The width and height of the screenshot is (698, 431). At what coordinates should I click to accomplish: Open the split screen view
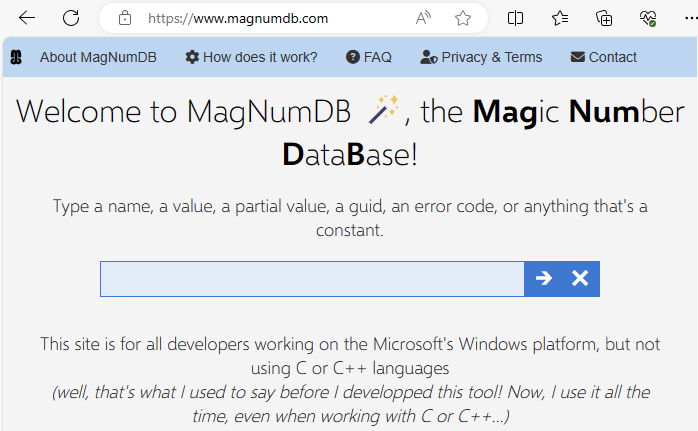coord(515,18)
